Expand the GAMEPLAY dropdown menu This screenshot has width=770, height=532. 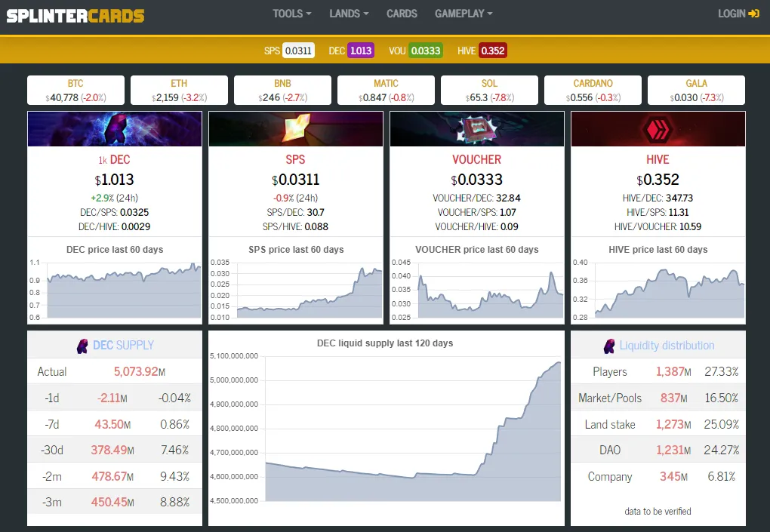click(463, 14)
